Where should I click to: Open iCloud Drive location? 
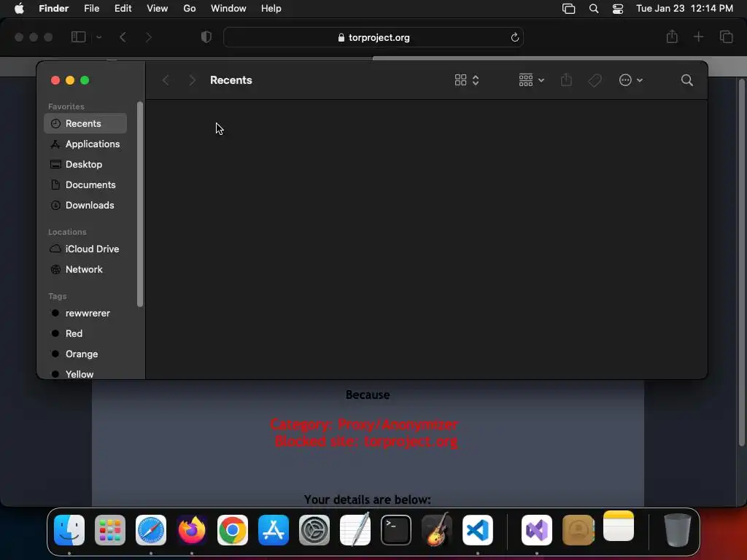85,249
